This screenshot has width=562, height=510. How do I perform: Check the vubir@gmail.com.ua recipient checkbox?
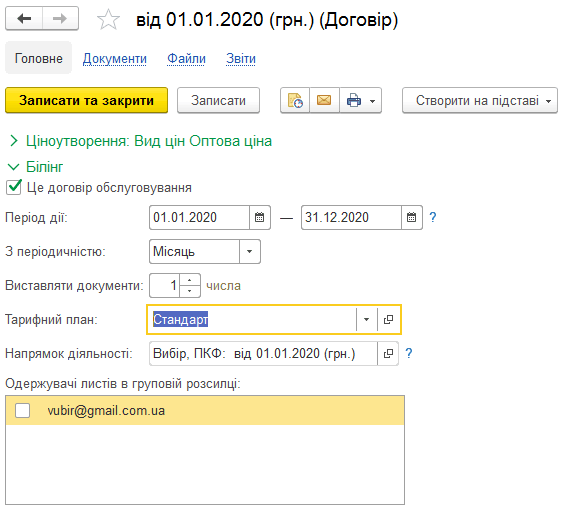23,410
